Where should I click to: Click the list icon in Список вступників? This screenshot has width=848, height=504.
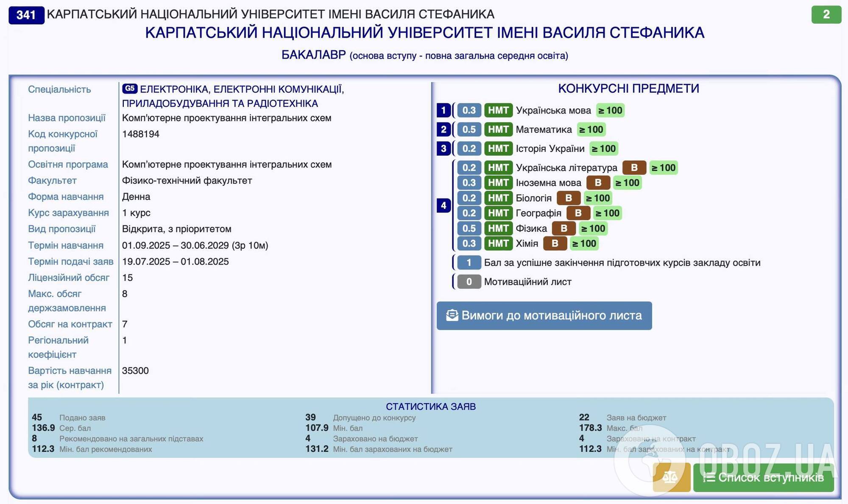click(x=709, y=477)
